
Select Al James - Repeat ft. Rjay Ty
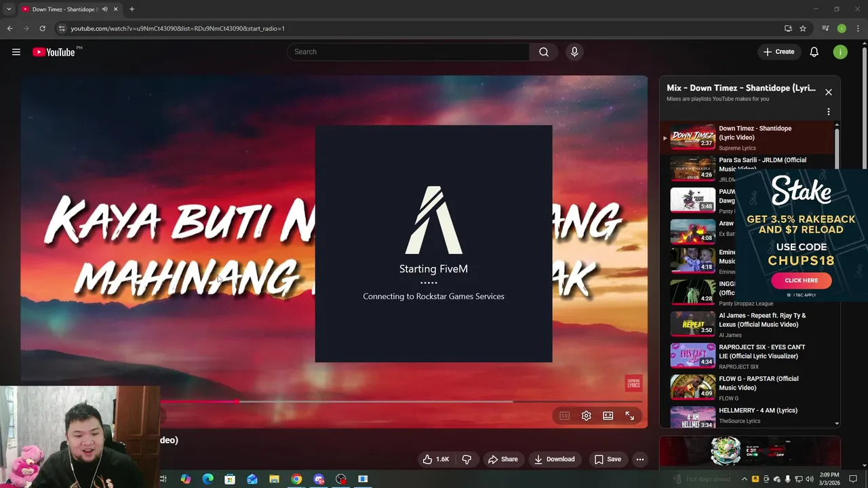pyautogui.click(x=747, y=325)
